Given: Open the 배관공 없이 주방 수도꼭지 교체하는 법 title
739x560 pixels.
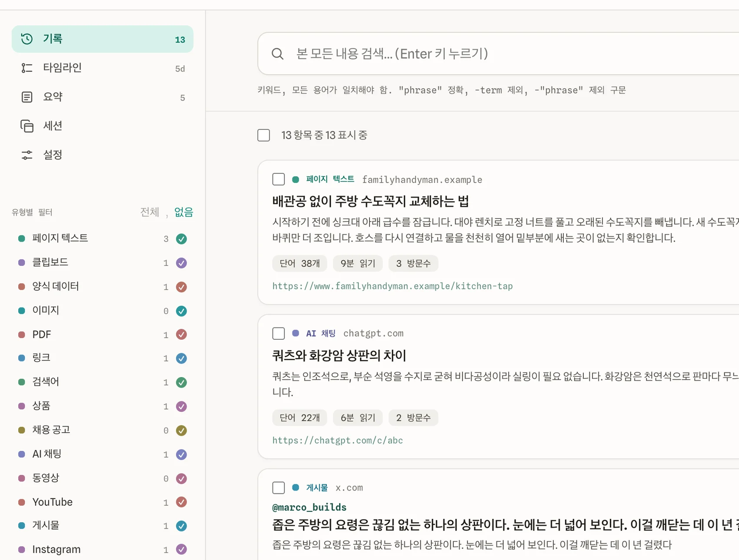Looking at the screenshot, I should [x=370, y=201].
